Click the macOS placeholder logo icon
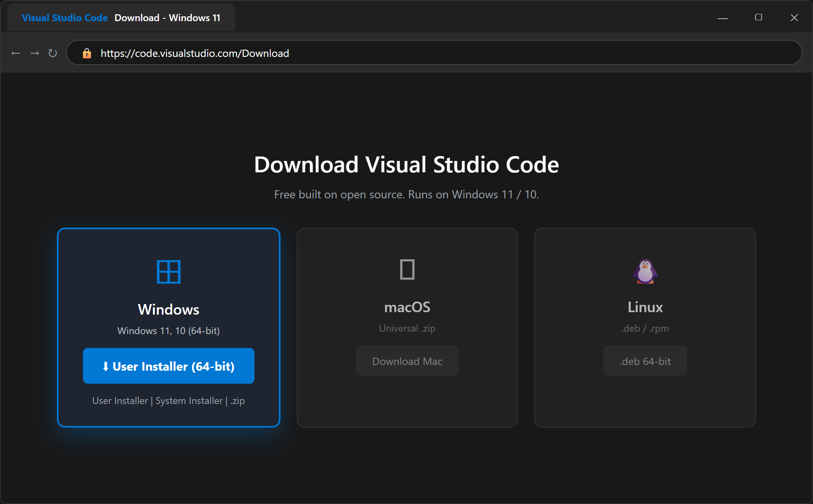This screenshot has width=813, height=504. [x=407, y=269]
